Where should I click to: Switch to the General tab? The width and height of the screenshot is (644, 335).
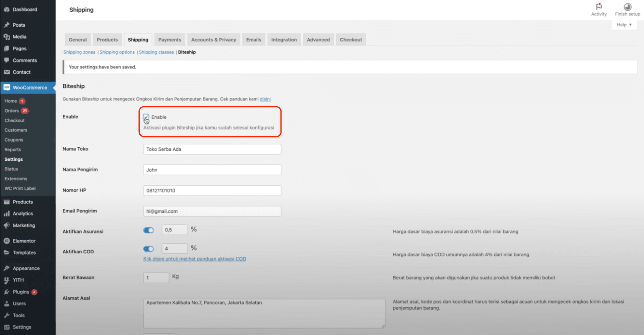point(78,40)
